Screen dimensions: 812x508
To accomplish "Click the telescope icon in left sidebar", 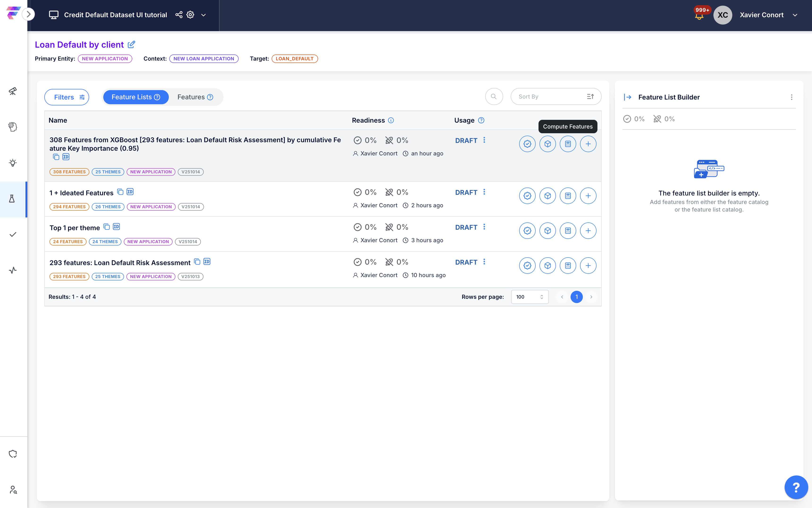I will [x=13, y=91].
